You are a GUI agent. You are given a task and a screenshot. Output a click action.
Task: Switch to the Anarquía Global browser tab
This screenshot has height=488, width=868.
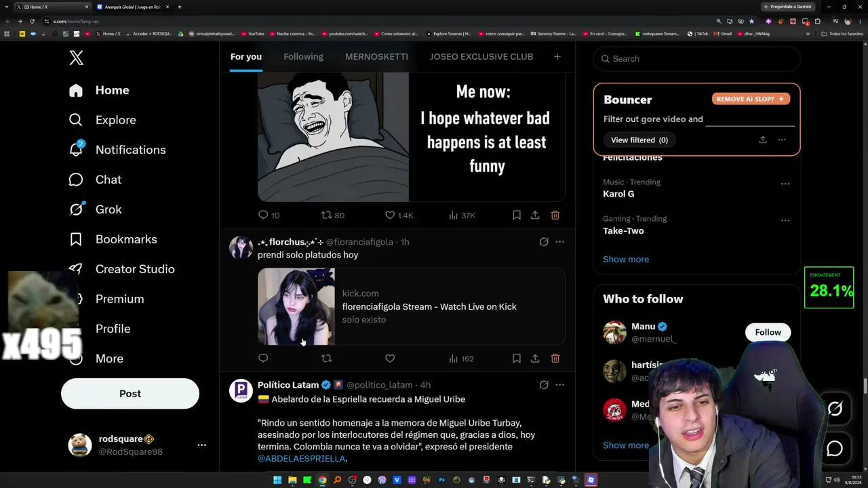(133, 7)
